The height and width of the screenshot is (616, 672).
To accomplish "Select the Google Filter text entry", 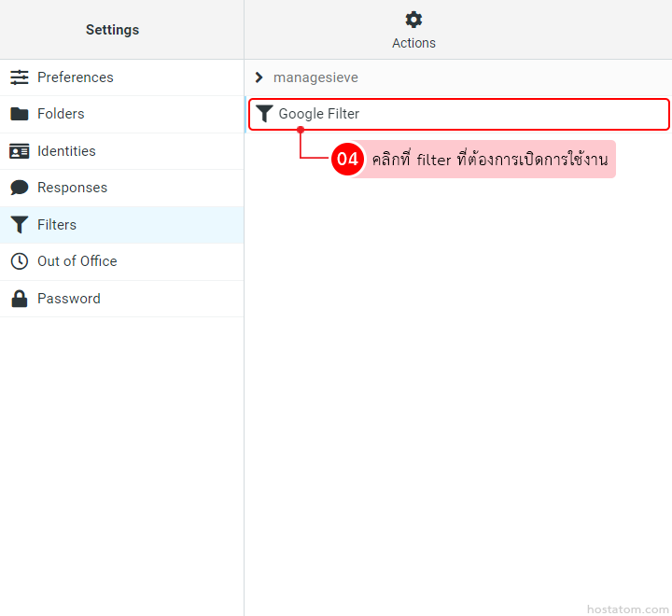I will click(319, 114).
